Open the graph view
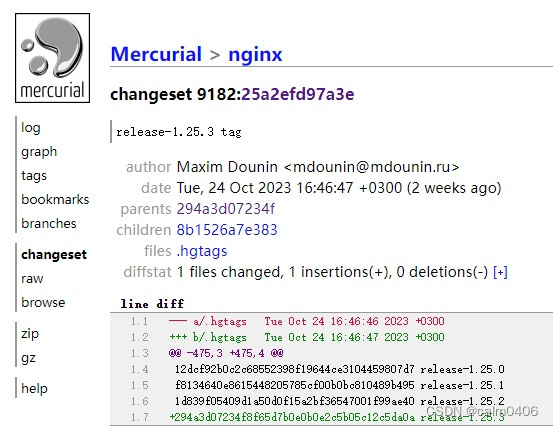This screenshot has width=553, height=426. click(x=39, y=152)
